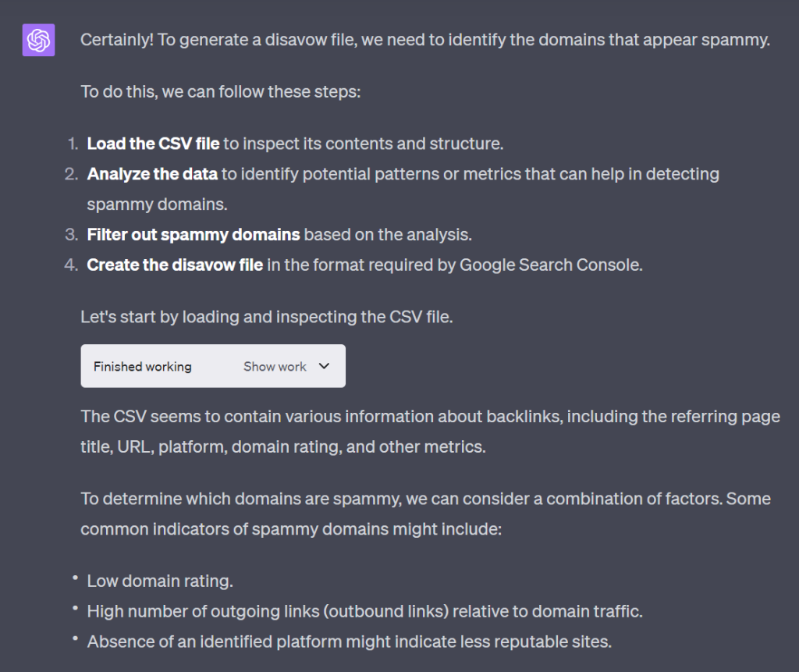Click the Finished working status text

point(143,367)
